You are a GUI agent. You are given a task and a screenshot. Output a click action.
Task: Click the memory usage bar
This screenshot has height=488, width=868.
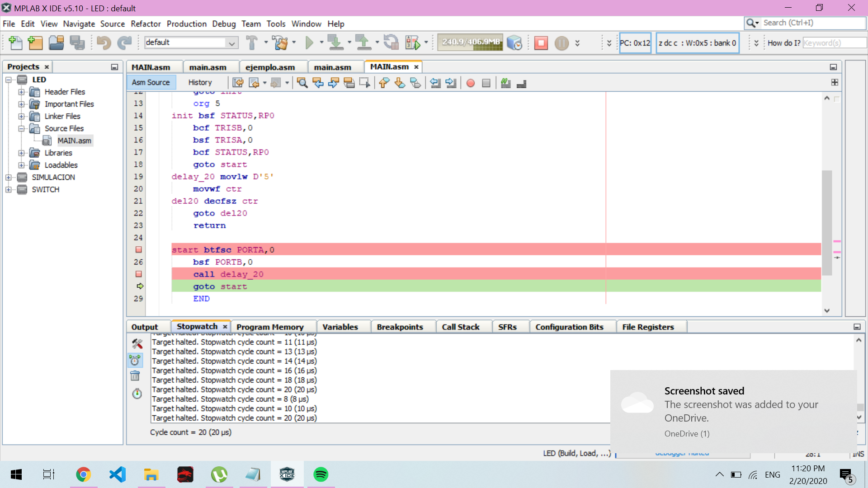click(470, 42)
